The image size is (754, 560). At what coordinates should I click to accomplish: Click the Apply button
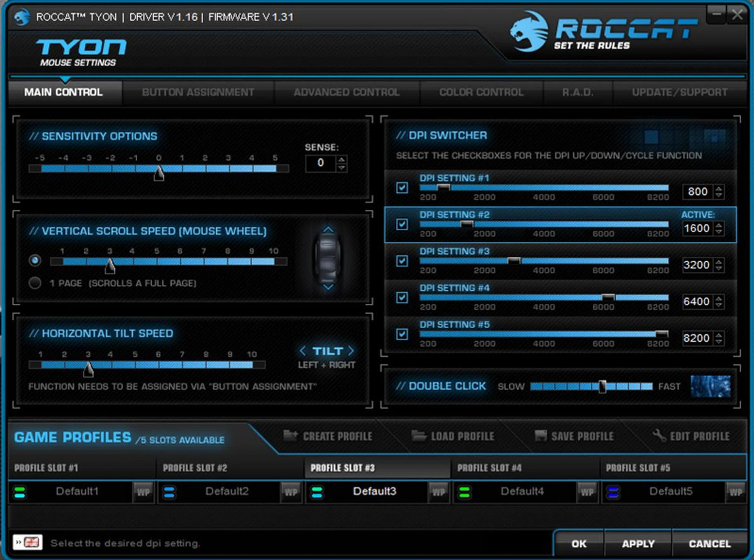coord(638,544)
